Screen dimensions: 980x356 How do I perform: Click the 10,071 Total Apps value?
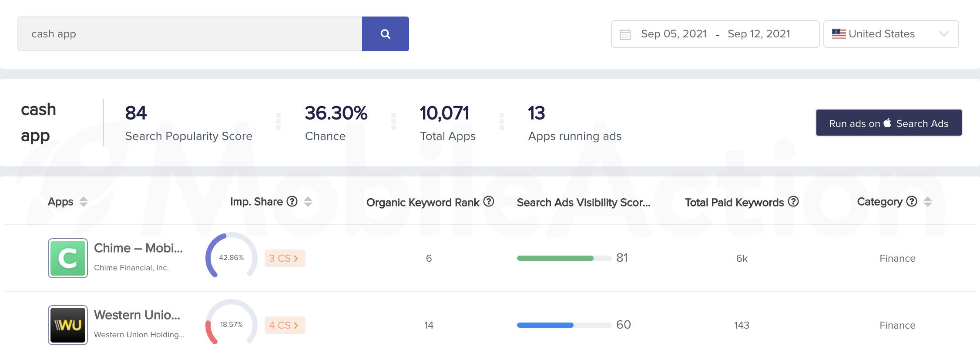444,113
